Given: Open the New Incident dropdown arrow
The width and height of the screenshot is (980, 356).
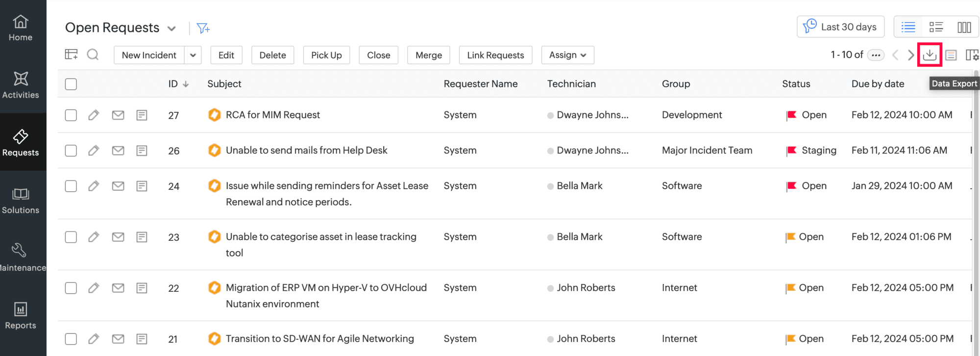Looking at the screenshot, I should (193, 55).
